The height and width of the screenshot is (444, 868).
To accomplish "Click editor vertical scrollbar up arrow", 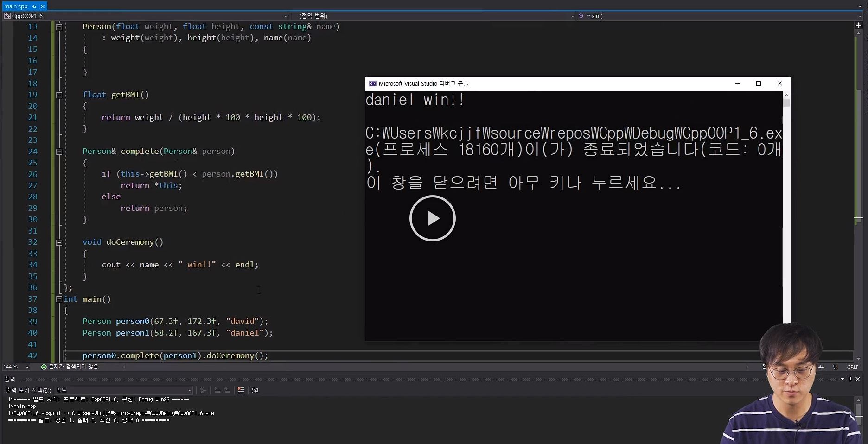I will (858, 34).
